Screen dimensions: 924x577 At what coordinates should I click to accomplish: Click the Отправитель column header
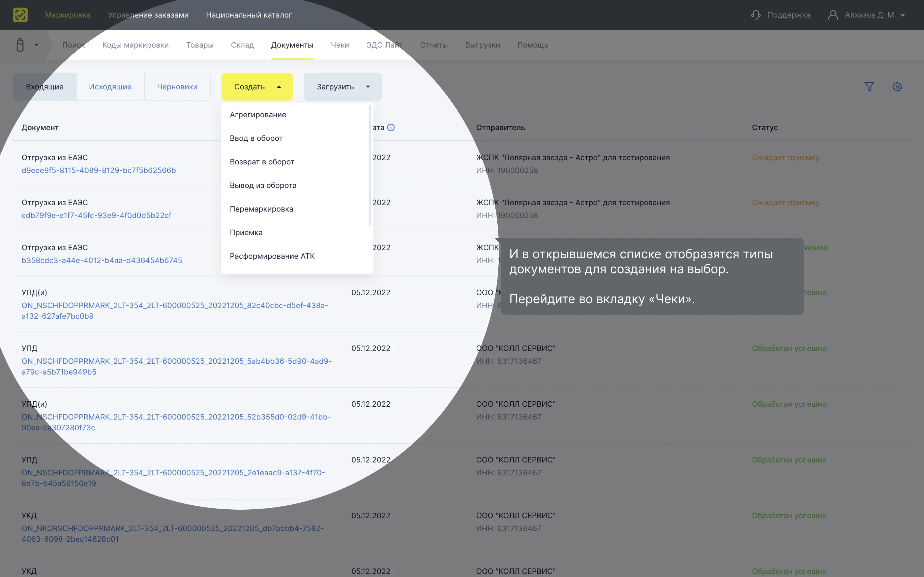pyautogui.click(x=500, y=128)
